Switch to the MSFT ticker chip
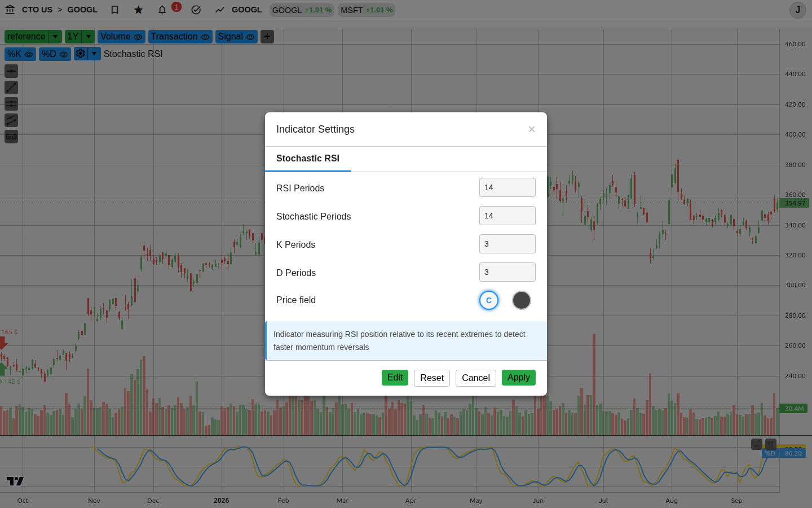Screen dimensions: 812x508 pos(367,10)
